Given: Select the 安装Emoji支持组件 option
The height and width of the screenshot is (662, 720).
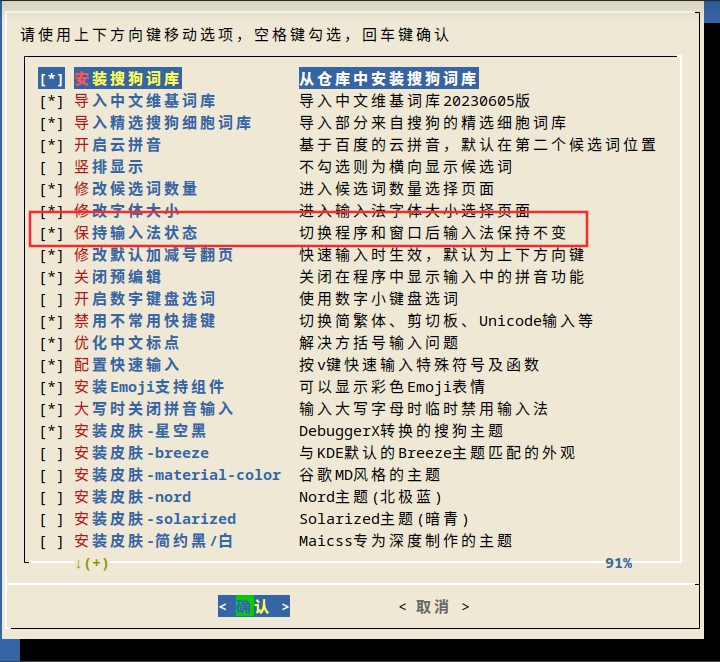Looking at the screenshot, I should click(149, 387).
